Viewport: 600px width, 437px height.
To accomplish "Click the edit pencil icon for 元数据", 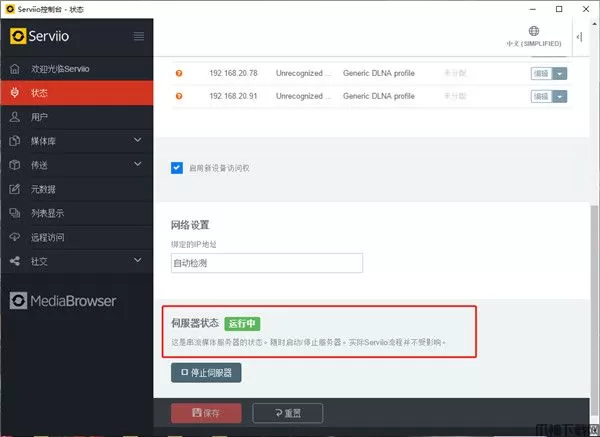I will pyautogui.click(x=15, y=189).
